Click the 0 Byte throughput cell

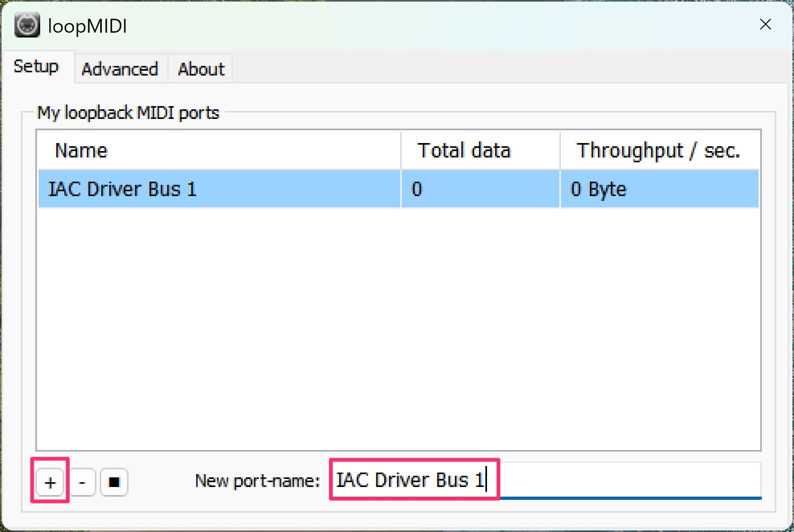coord(598,189)
